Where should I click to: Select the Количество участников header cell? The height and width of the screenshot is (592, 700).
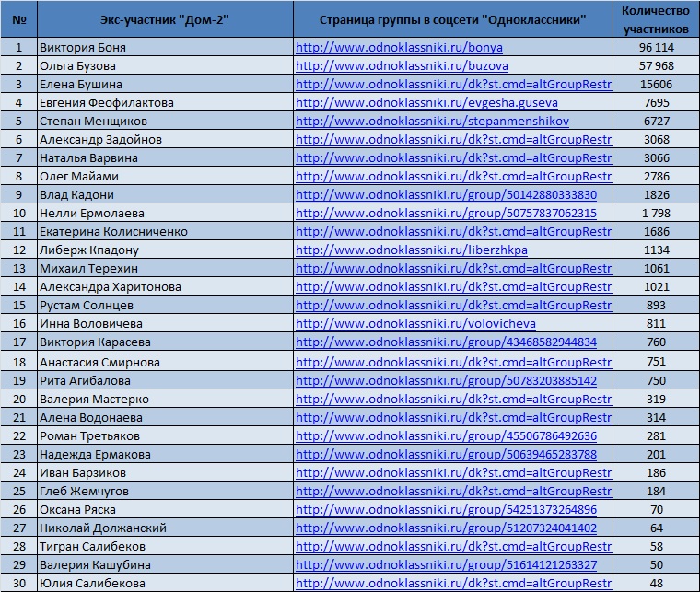[x=656, y=19]
